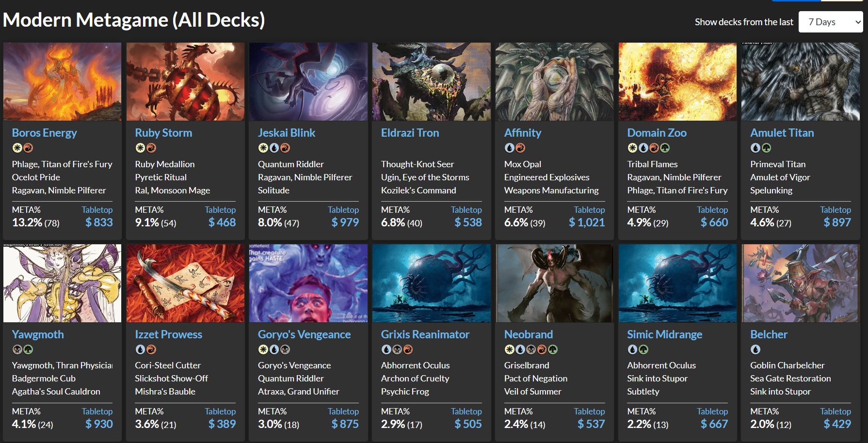
Task: Click the Eldrazi Tron card art thumbnail
Action: click(432, 81)
